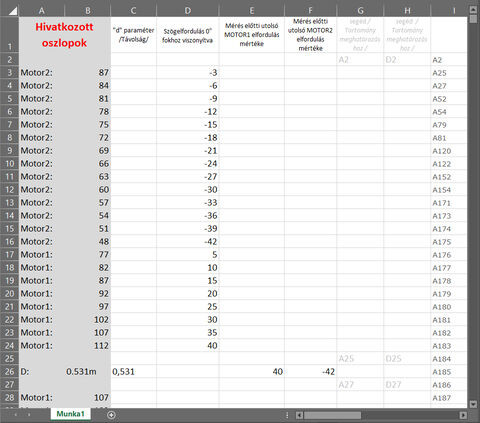Click the A154 cell in column I
Viewport: 480px width, 423px height.
[448, 190]
